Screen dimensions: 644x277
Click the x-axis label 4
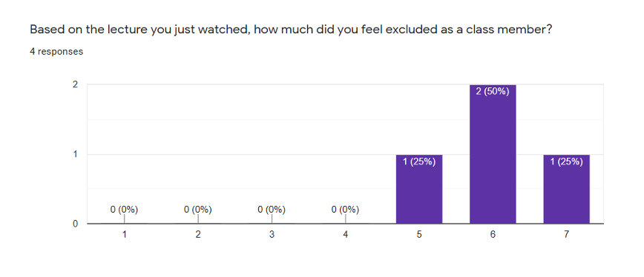pyautogui.click(x=346, y=235)
